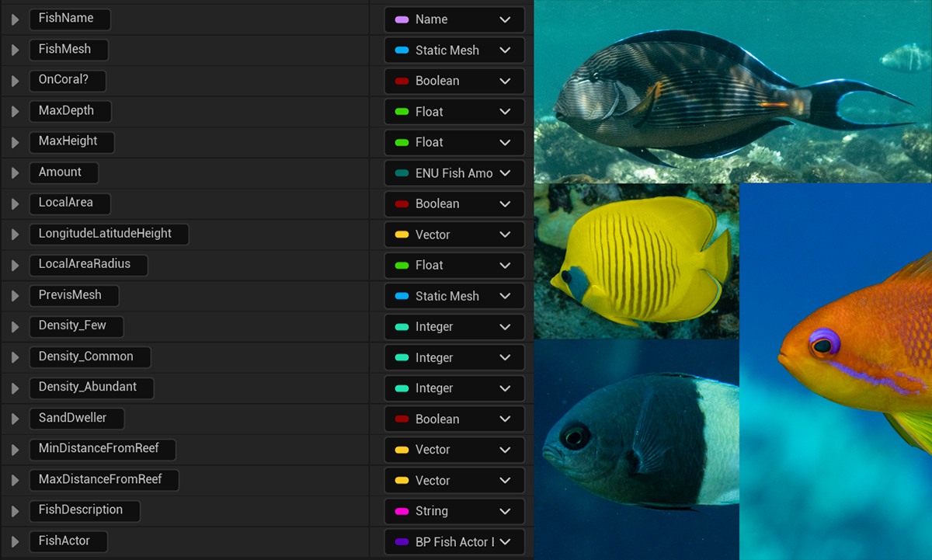This screenshot has height=560, width=932.
Task: Open Integer type dropdown for Density_Few
Action: point(454,327)
